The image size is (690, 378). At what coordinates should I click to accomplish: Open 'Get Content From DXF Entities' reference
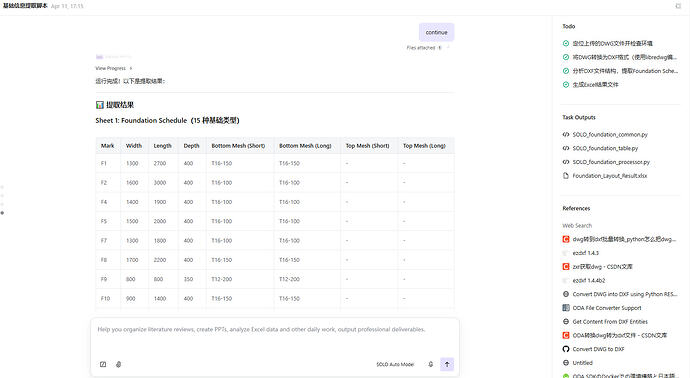point(610,321)
